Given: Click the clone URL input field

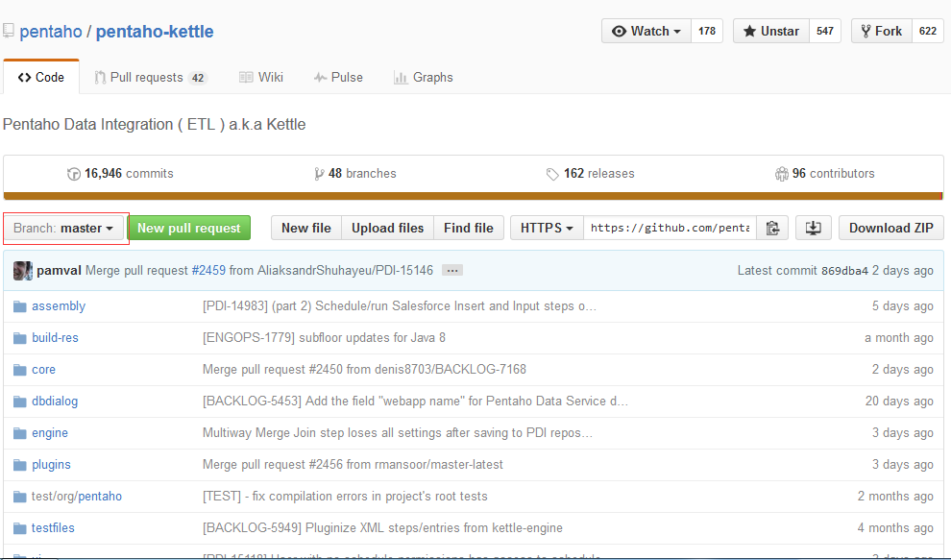Looking at the screenshot, I should click(670, 228).
